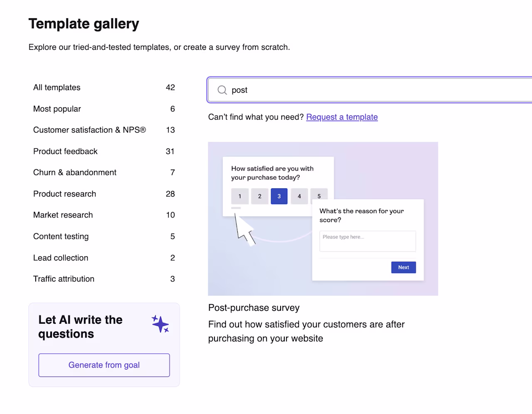Click the Post-purchase survey title

coord(254,308)
